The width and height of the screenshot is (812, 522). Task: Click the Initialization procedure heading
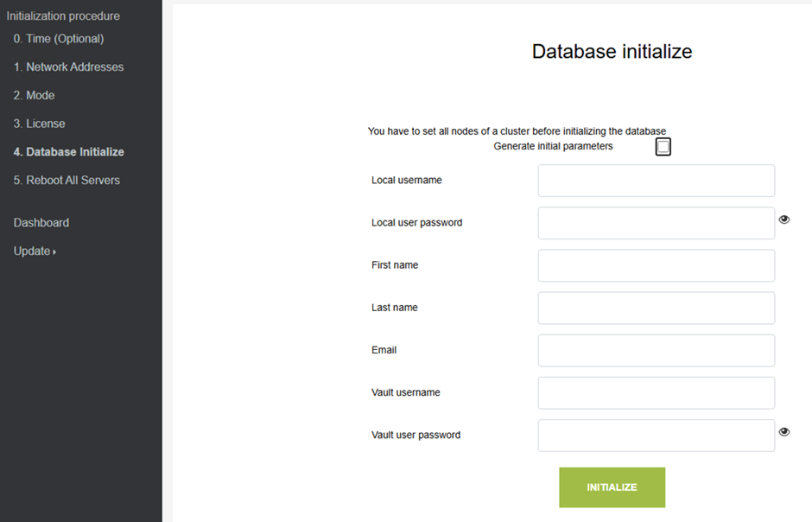pos(63,16)
